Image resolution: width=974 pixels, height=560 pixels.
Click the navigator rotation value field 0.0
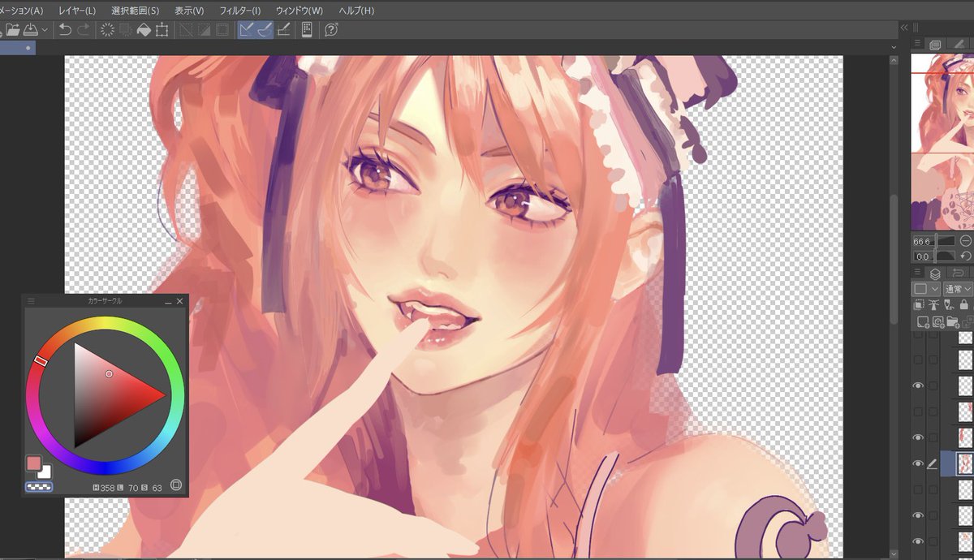coord(923,256)
